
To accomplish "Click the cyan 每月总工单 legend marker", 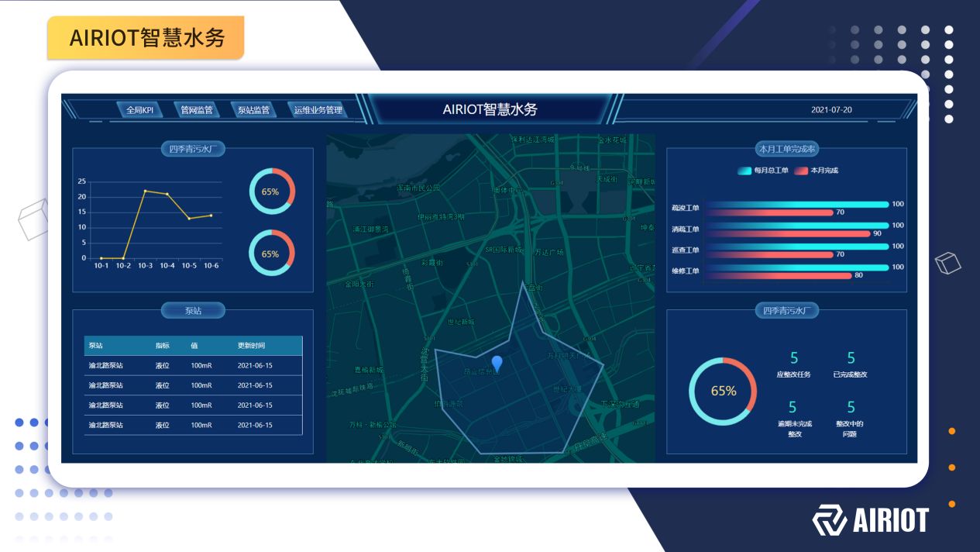I will click(x=744, y=171).
